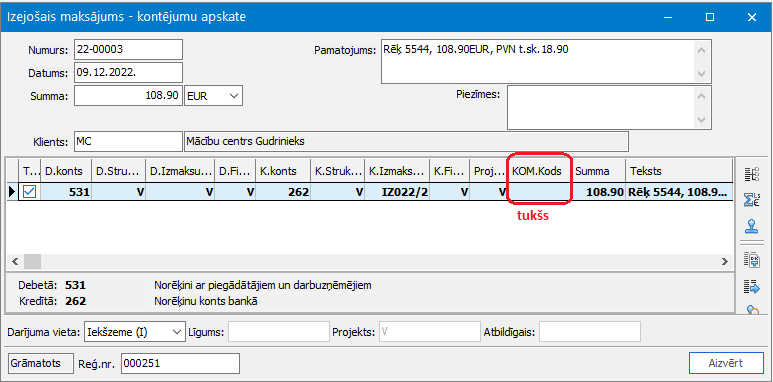Click the K.Izmaks... column header
Viewport: 773px width, 382px height.
pyautogui.click(x=397, y=171)
